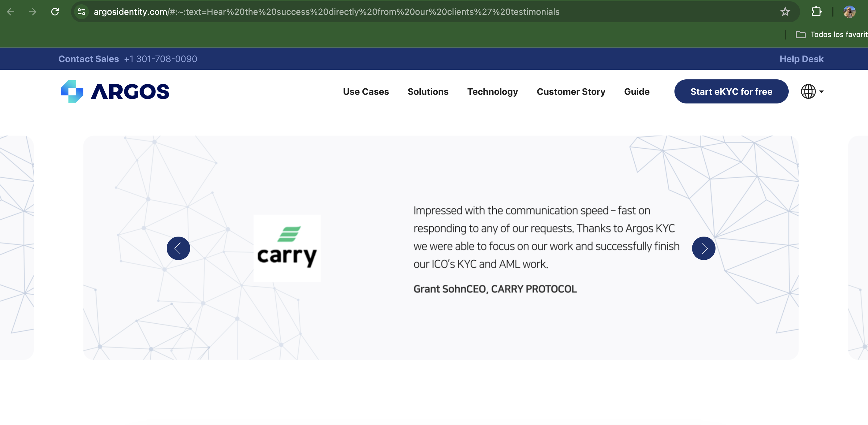Click the Contact Sales link
The width and height of the screenshot is (868, 425).
coord(89,59)
